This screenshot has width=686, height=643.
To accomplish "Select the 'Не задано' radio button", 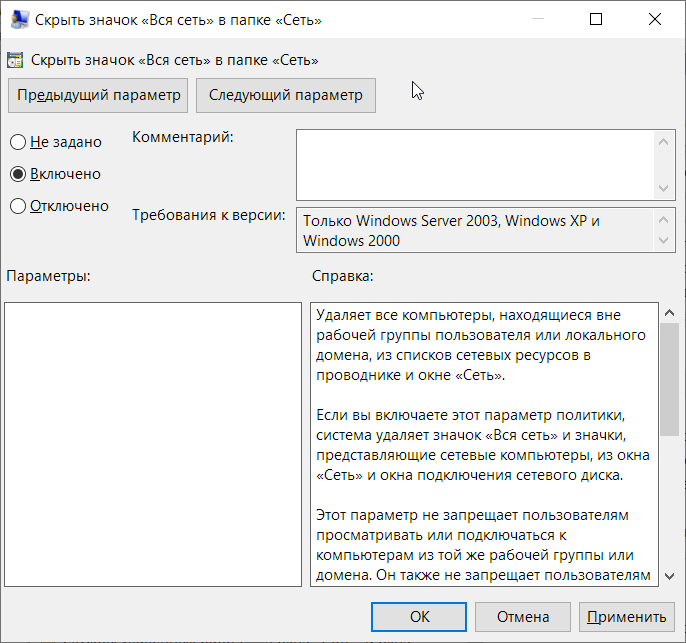I will pos(18,142).
